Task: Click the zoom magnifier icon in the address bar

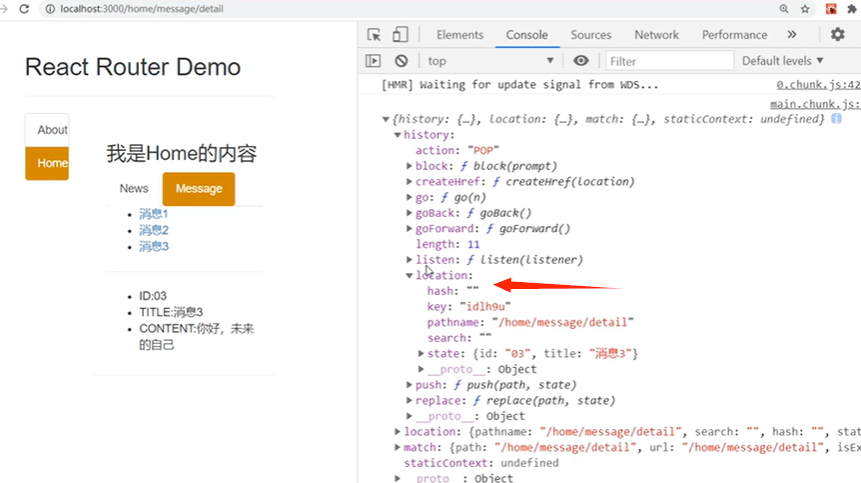Action: (x=784, y=9)
